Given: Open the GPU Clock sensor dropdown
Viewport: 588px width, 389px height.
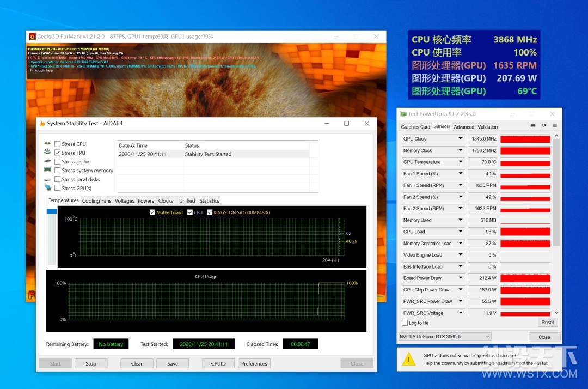Looking at the screenshot, I should tap(461, 139).
